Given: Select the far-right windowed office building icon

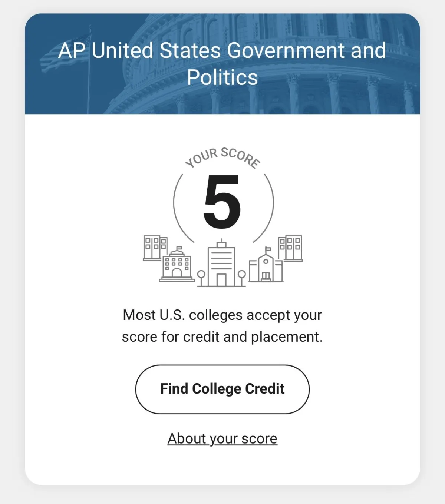Looking at the screenshot, I should [290, 248].
